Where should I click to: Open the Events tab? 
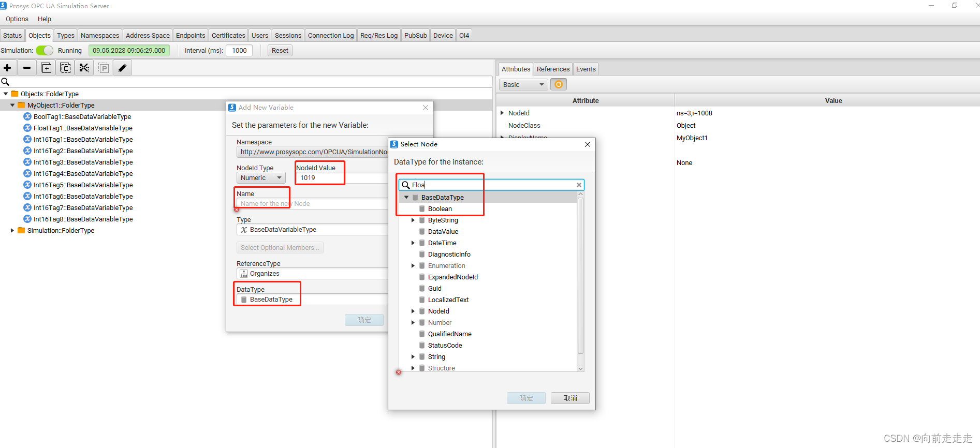click(x=586, y=69)
